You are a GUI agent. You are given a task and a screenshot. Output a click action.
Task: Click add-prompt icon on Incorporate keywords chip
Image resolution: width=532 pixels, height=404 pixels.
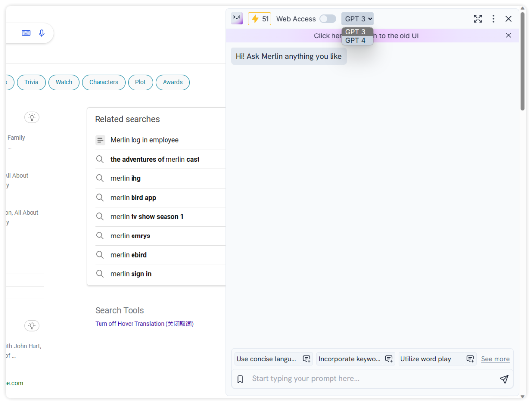coord(389,359)
